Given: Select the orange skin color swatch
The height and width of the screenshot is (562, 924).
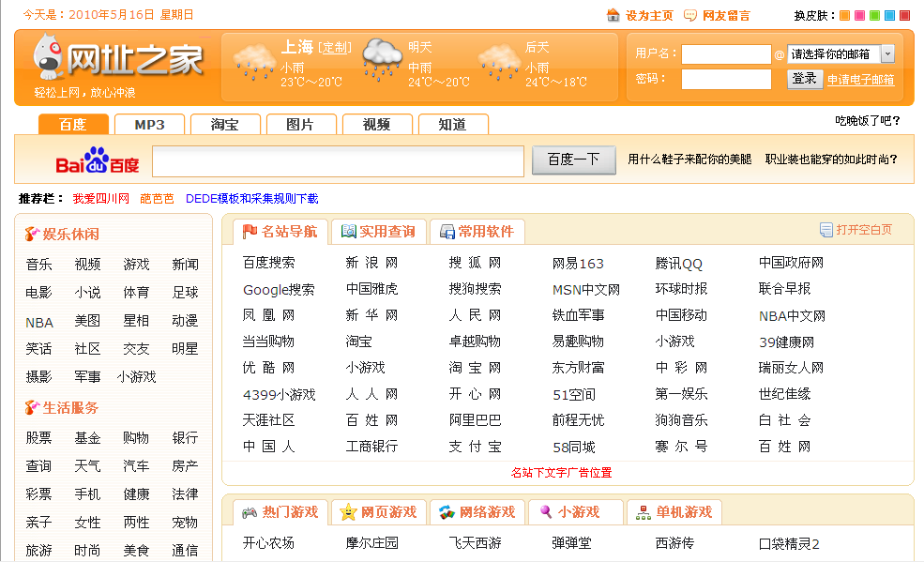Looking at the screenshot, I should (x=844, y=15).
